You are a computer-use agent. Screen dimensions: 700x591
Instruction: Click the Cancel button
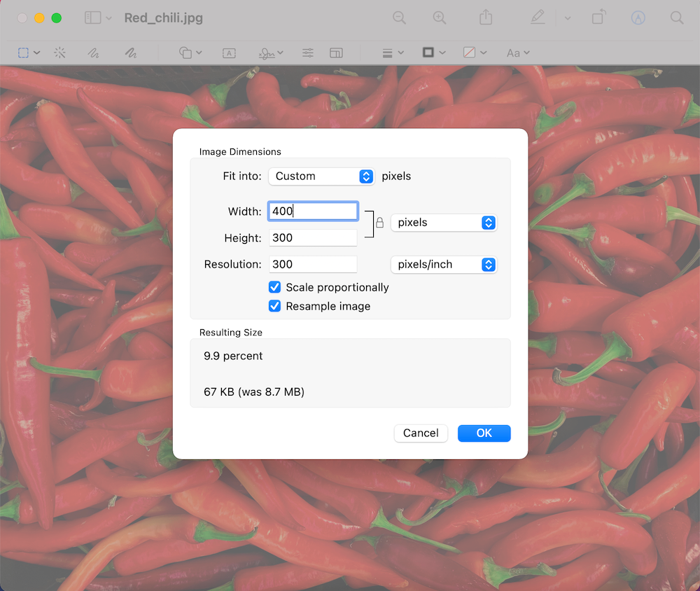[x=421, y=433]
